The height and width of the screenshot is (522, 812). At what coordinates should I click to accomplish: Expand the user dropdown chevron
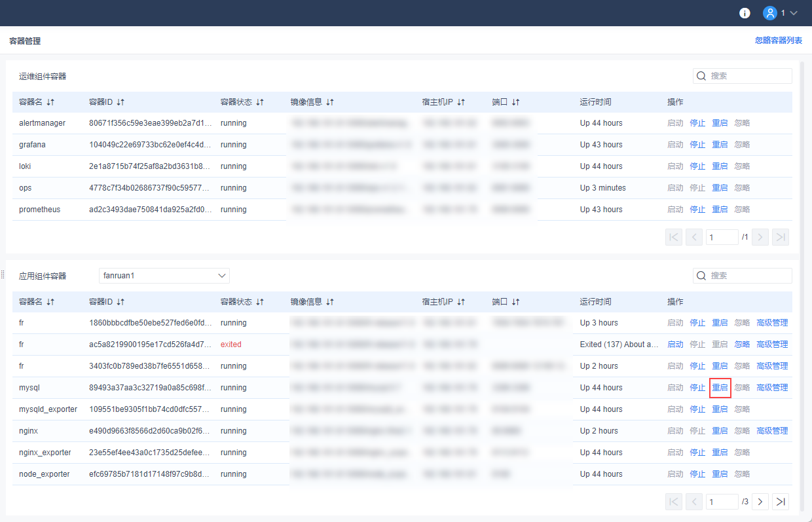(794, 13)
